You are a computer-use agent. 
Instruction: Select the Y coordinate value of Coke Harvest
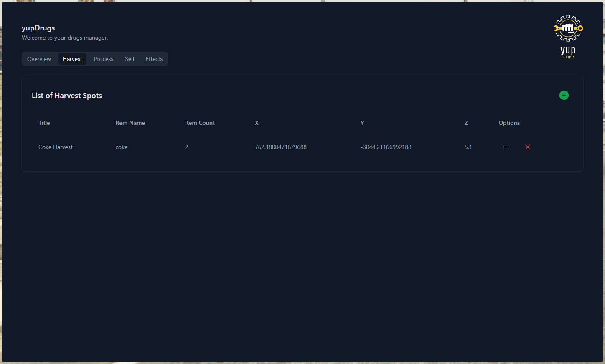pos(386,147)
